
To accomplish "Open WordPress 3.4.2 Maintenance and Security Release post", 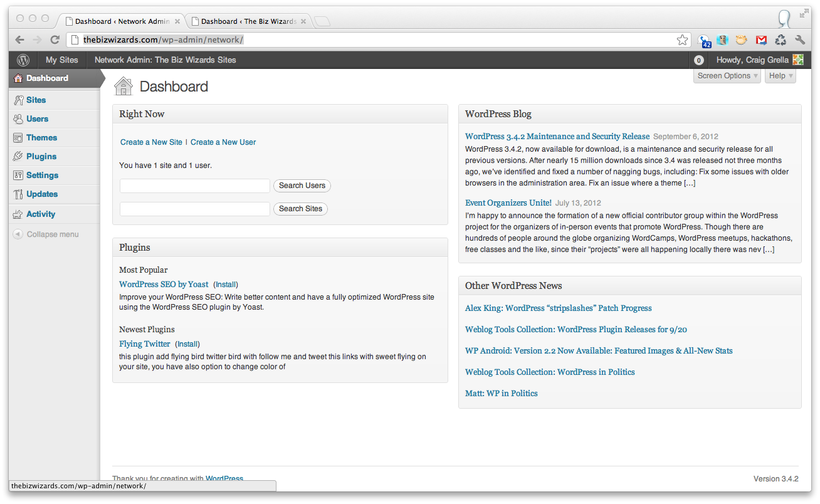I will (x=557, y=137).
